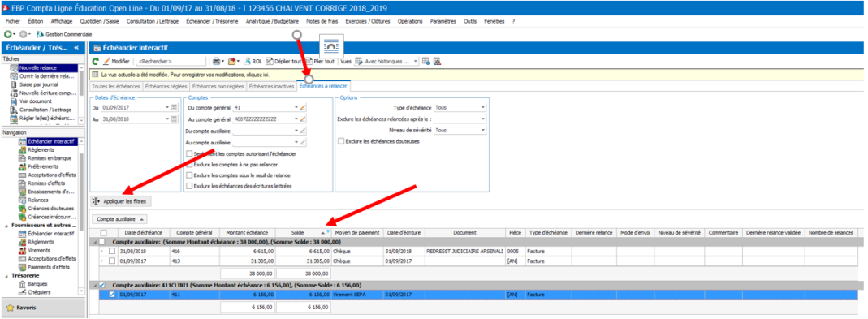
Task: Sort by Date d'échéance column header
Action: [x=142, y=233]
